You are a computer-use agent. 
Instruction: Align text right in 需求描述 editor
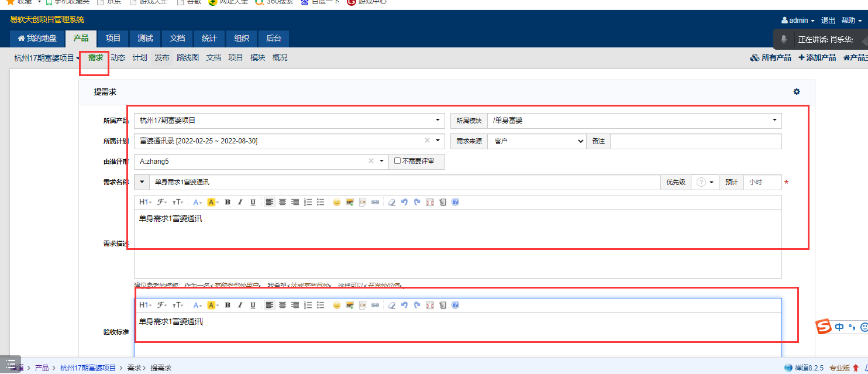point(295,202)
